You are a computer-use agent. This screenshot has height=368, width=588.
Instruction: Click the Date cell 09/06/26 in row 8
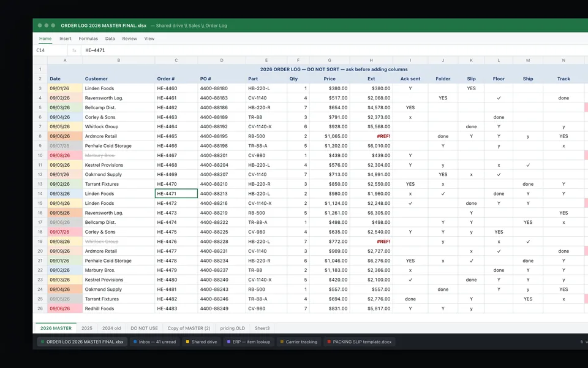[65, 136]
